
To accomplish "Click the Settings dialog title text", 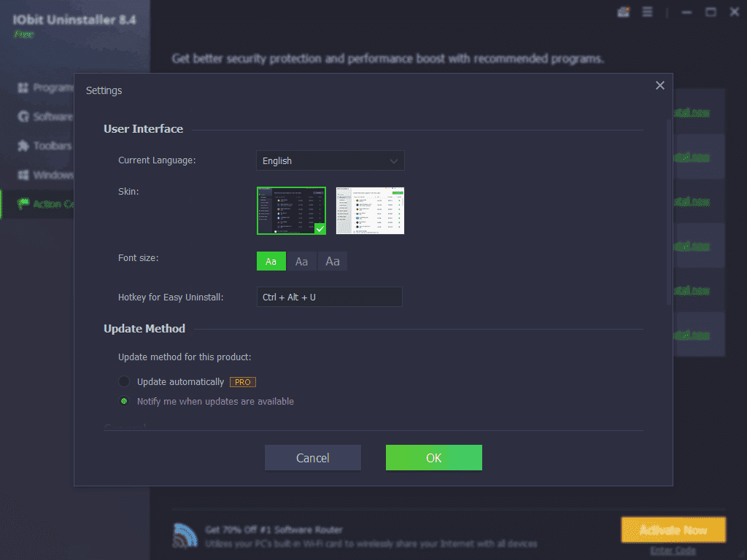I will (104, 90).
